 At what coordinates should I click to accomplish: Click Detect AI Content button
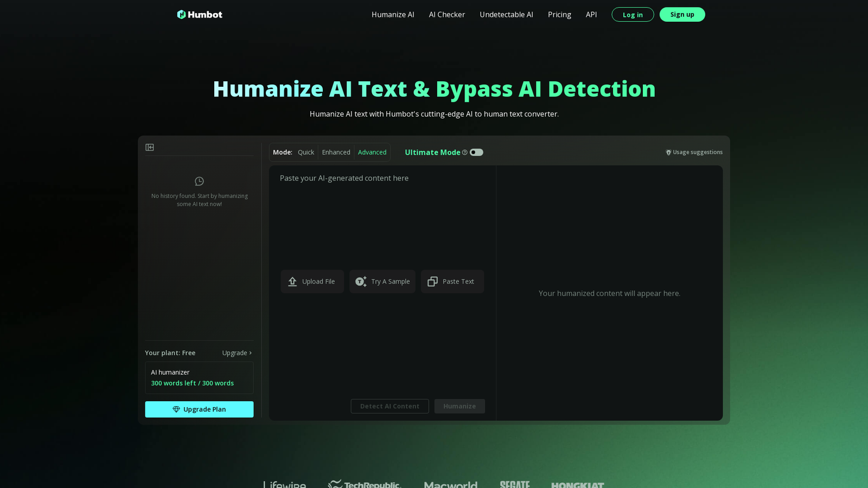coord(390,406)
